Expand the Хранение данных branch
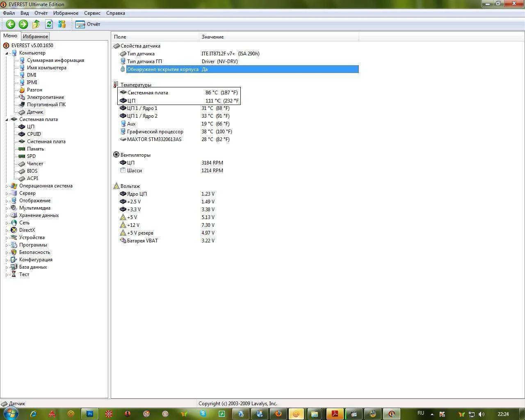525x420 pixels. pos(7,216)
